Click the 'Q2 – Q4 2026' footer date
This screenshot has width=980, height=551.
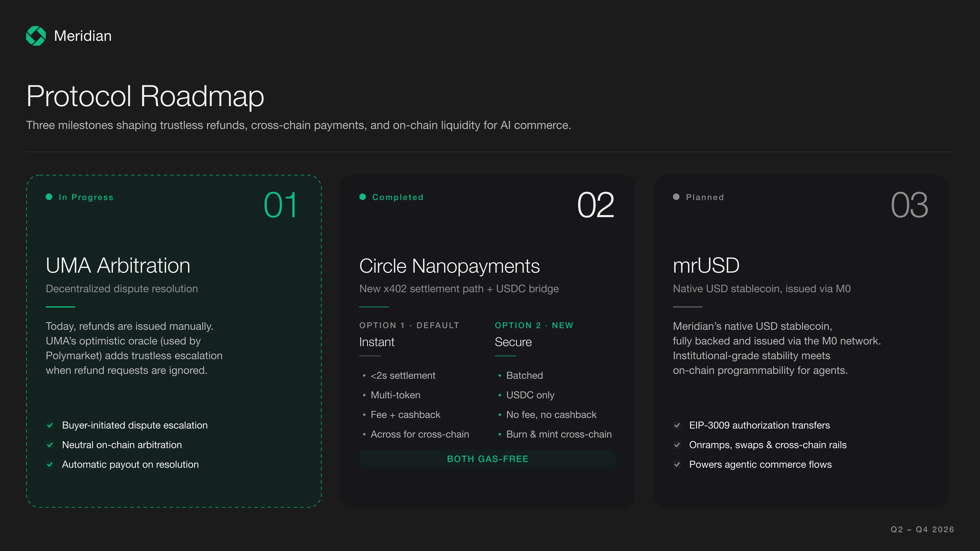pyautogui.click(x=922, y=529)
